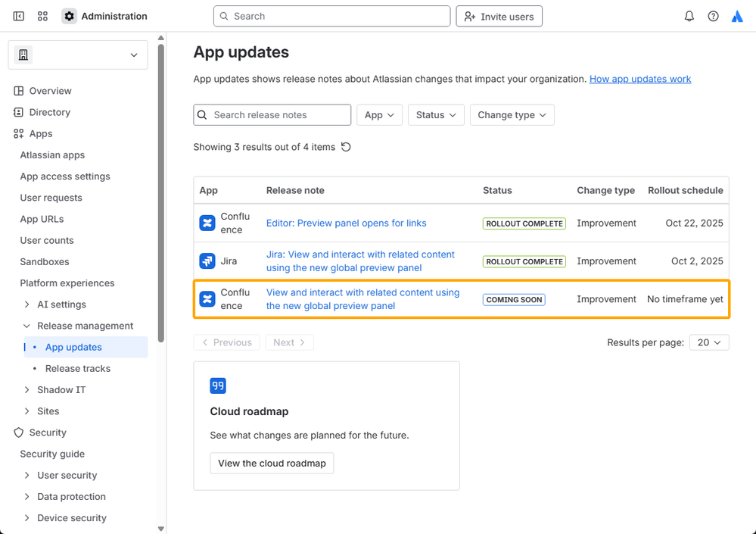Click the Jira app icon in table
The image size is (756, 534).
tap(207, 261)
